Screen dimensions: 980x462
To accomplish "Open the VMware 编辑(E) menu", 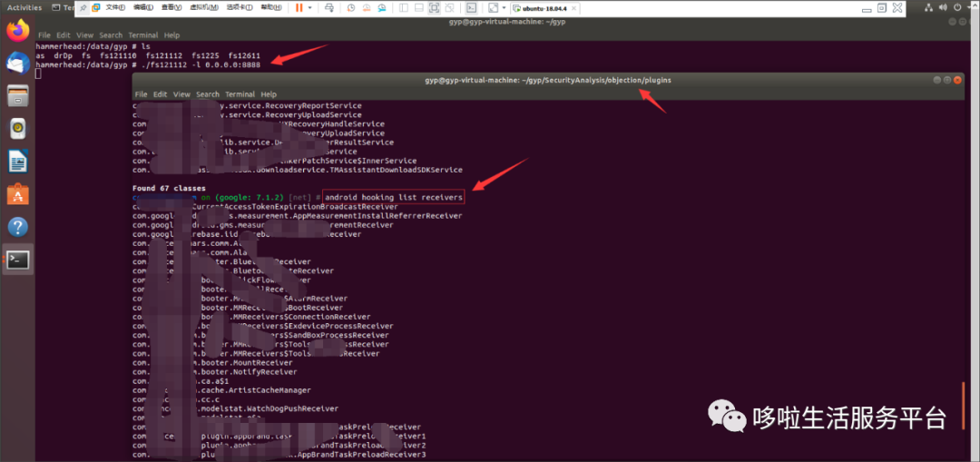I will coord(143,7).
